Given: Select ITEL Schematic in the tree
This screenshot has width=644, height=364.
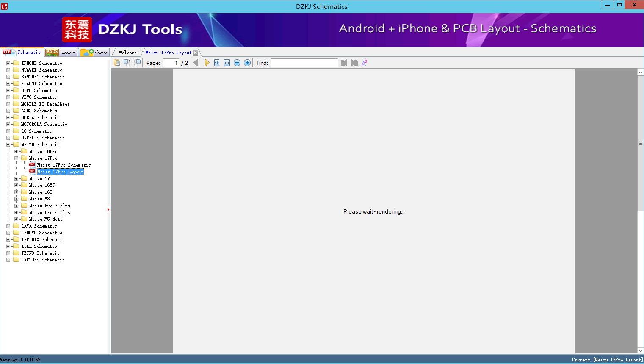Looking at the screenshot, I should click(39, 246).
